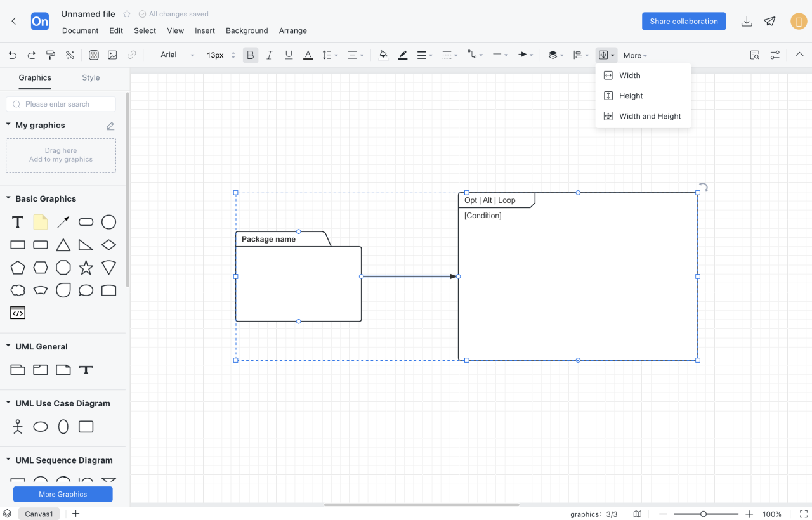The image size is (812, 520).
Task: Toggle bold text formatting
Action: pyautogui.click(x=251, y=55)
